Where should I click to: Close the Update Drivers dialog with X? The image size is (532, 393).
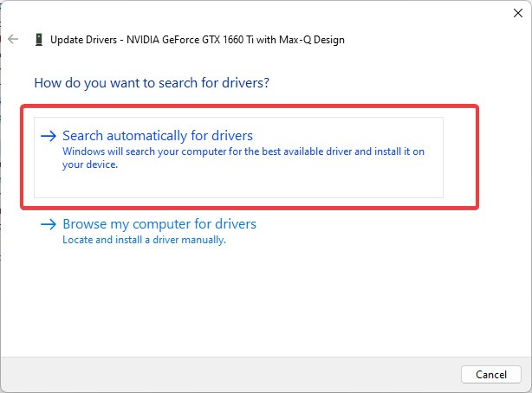(518, 13)
